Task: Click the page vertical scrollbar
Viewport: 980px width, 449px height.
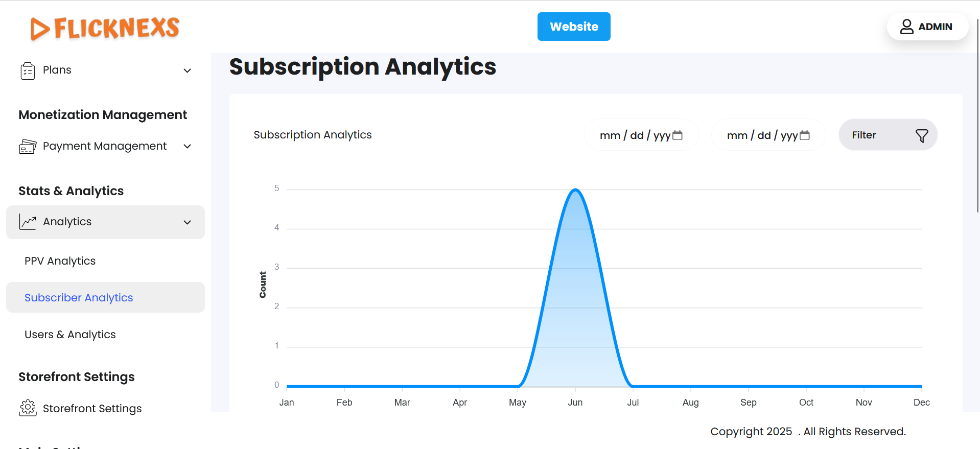Action: [977, 117]
